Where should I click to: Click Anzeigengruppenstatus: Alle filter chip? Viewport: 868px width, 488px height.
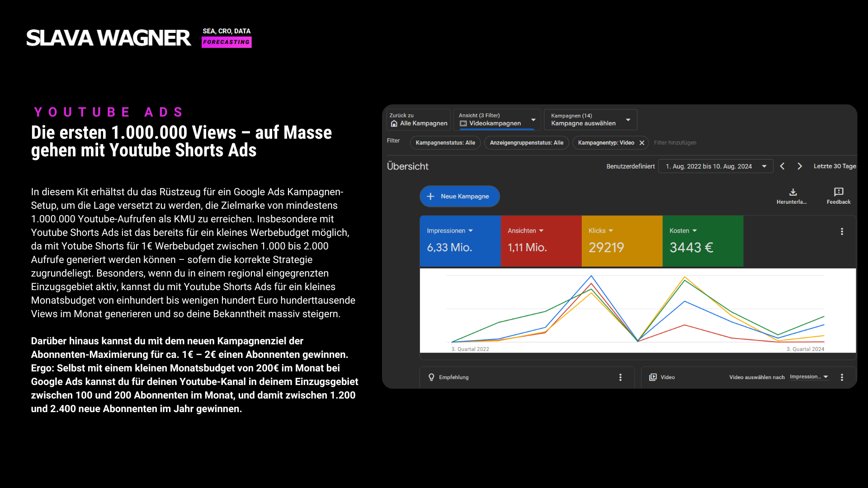point(526,143)
